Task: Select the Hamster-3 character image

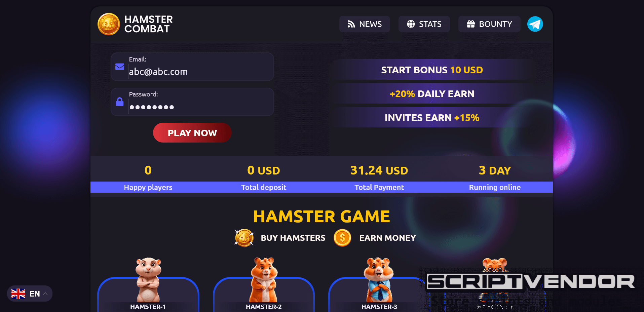Action: click(x=379, y=280)
